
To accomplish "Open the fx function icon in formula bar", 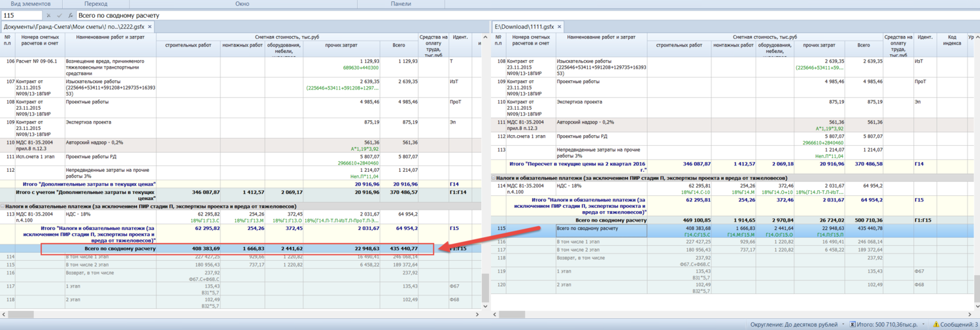I will click(71, 15).
